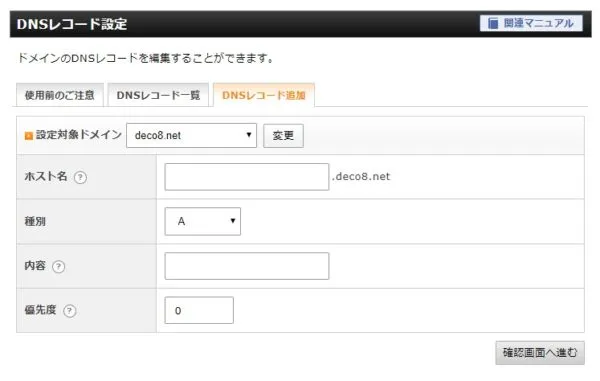The image size is (600, 381).
Task: Click the 内容 row label
Action: (x=35, y=265)
